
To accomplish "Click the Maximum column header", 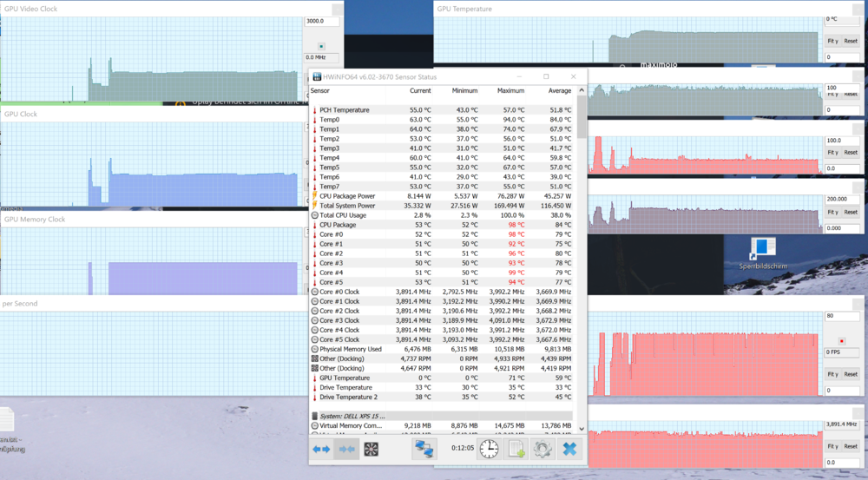I will pyautogui.click(x=510, y=90).
